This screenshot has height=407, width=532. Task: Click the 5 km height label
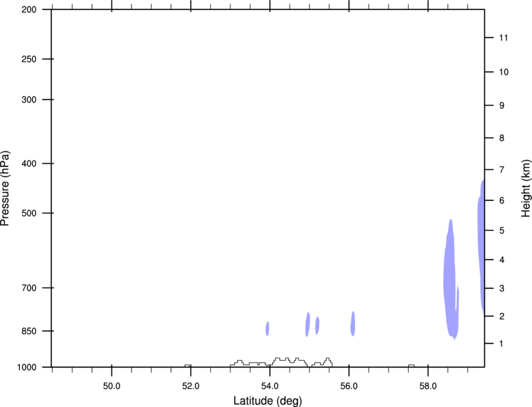[x=502, y=231]
